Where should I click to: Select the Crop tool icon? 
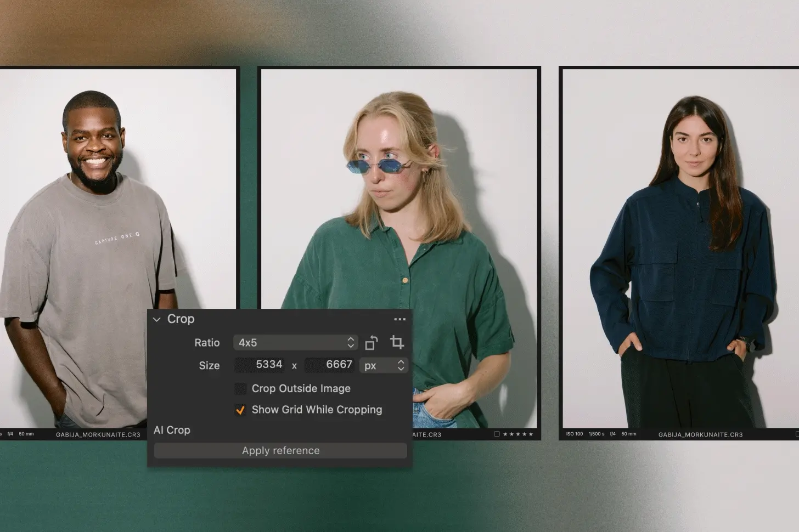click(x=397, y=342)
